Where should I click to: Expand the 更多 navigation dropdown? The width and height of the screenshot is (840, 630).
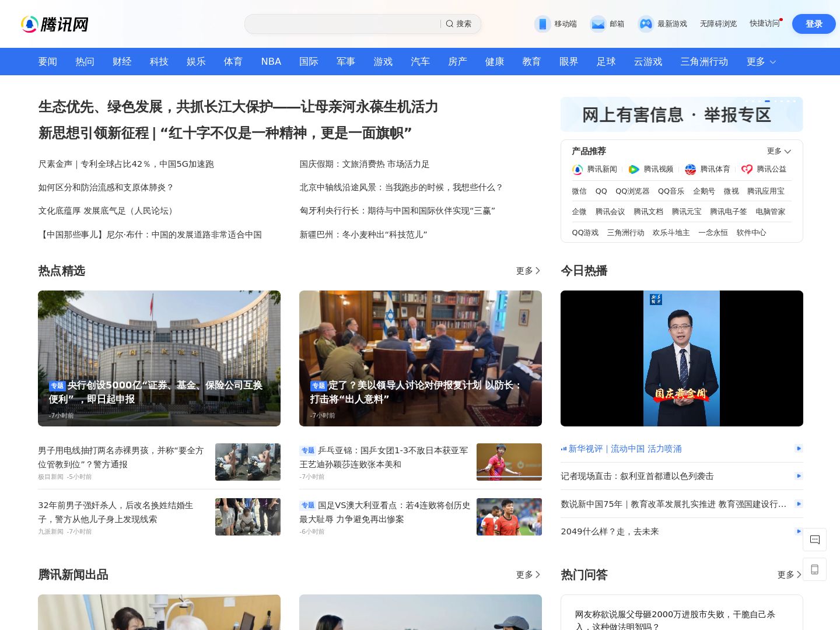click(761, 62)
